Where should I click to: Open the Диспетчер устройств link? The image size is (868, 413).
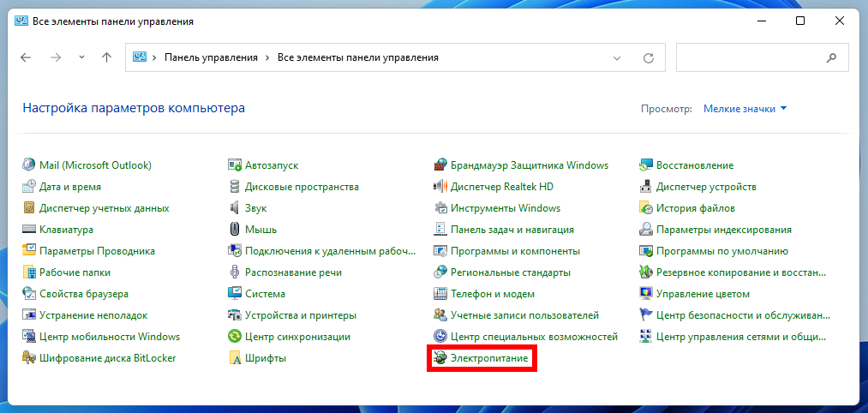pos(706,187)
